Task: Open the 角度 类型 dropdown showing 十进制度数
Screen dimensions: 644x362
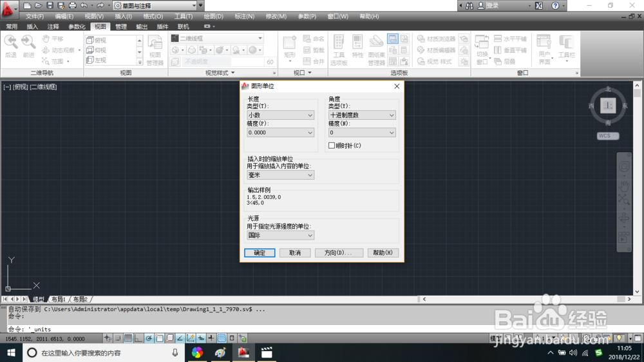Action: (x=362, y=115)
